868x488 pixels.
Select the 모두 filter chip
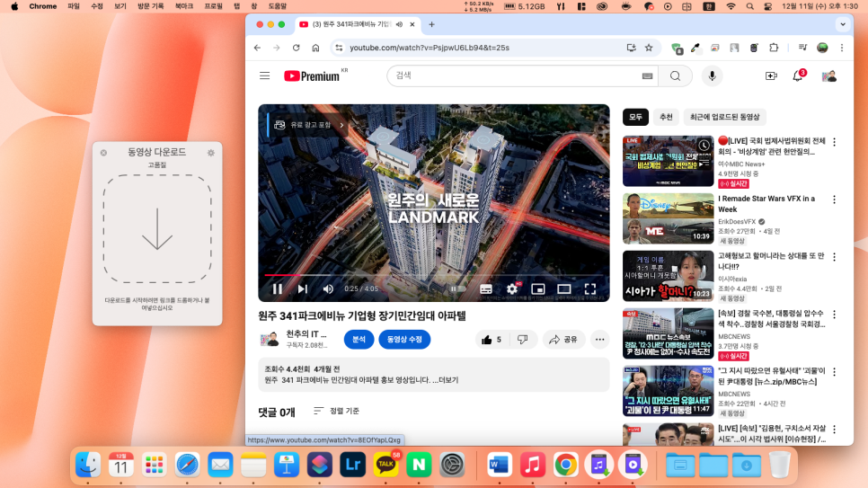(x=635, y=117)
